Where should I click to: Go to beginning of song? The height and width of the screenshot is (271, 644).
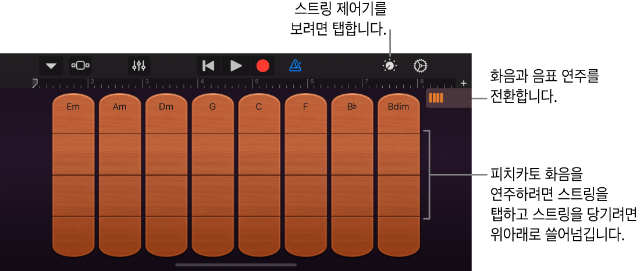208,66
